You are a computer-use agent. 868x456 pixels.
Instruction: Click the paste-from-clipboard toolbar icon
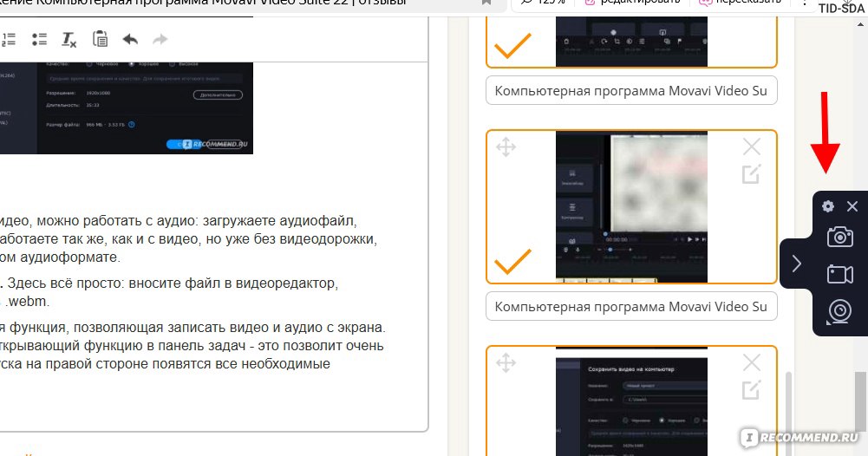pyautogui.click(x=101, y=39)
